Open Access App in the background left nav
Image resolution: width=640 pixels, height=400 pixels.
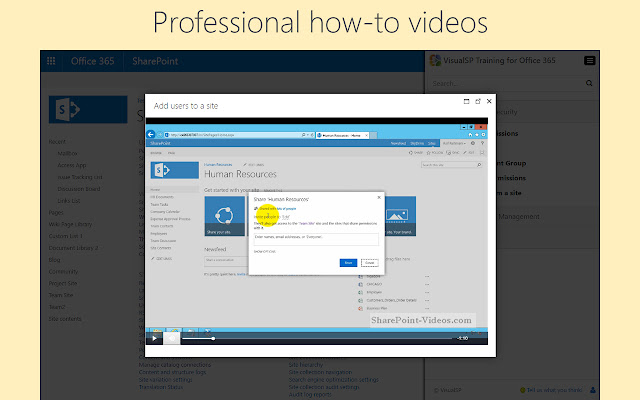(x=72, y=165)
